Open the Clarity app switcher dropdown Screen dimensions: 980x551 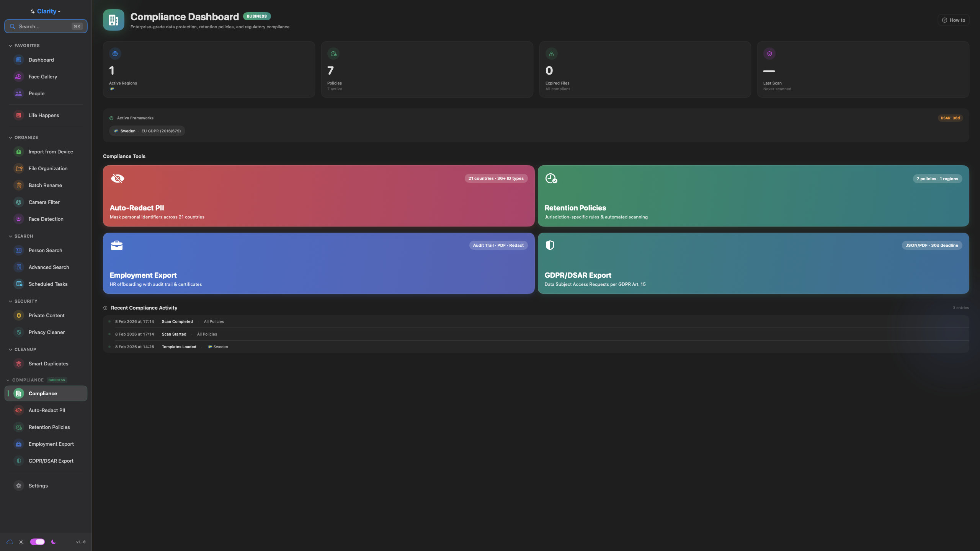tap(46, 11)
